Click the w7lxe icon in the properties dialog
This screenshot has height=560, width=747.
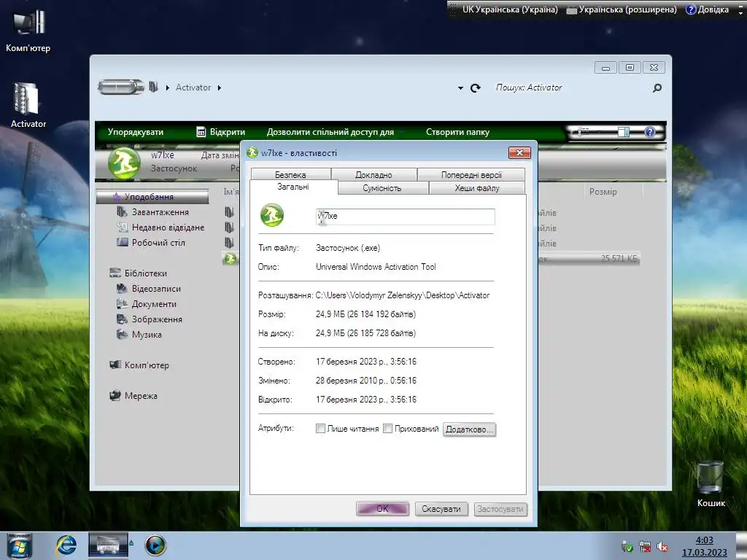coord(272,215)
